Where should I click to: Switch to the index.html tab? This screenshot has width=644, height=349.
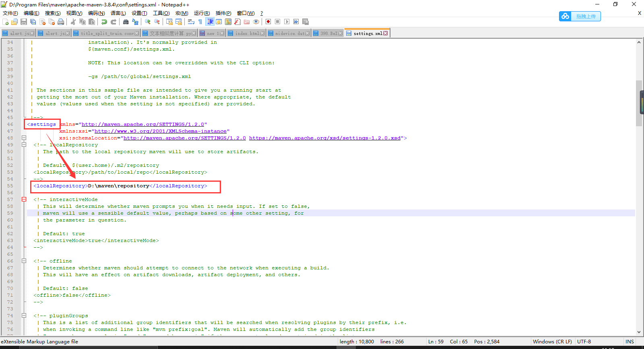(x=246, y=33)
